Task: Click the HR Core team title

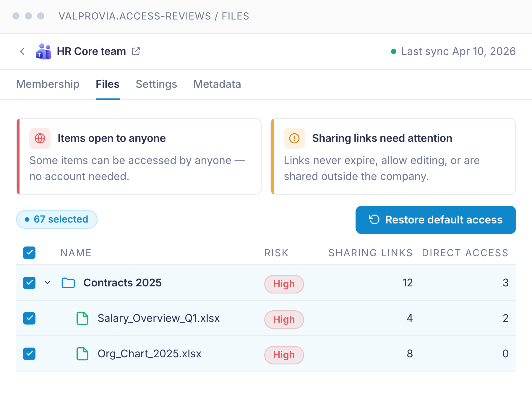Action: tap(91, 51)
